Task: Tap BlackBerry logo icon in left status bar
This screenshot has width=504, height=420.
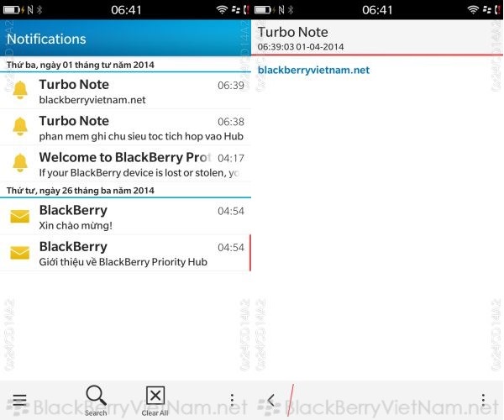Action: pyautogui.click(x=236, y=10)
